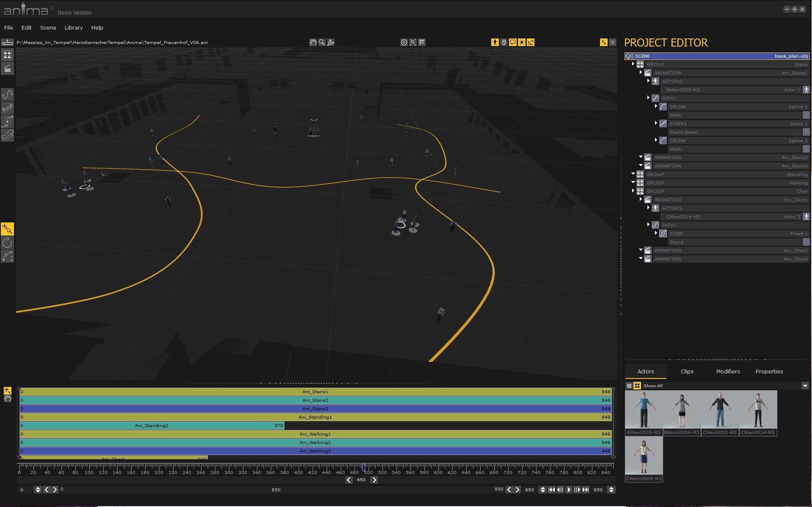
Task: Toggle speech bubble labels display button
Action: click(512, 42)
